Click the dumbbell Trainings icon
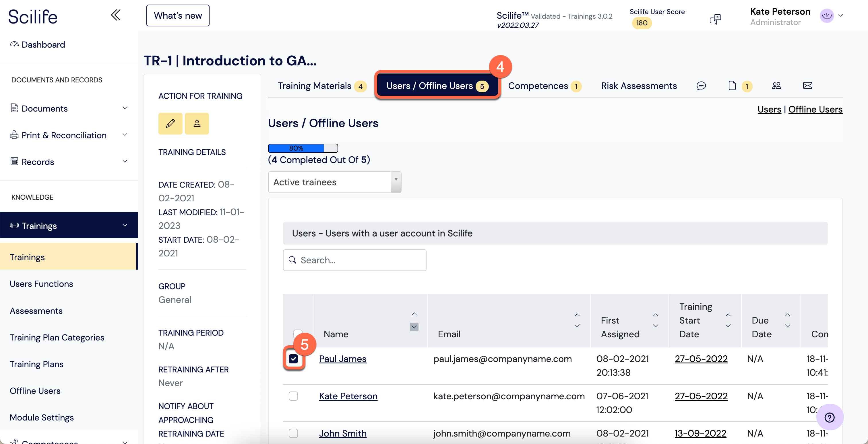 [x=14, y=225]
